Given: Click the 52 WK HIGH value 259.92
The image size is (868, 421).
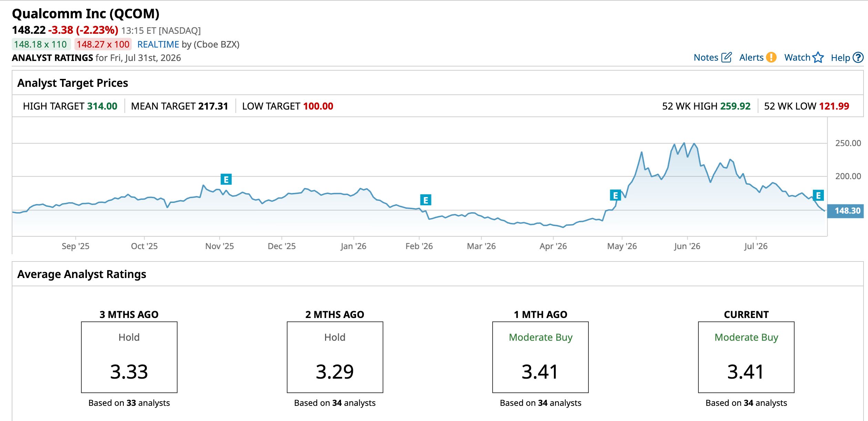Looking at the screenshot, I should 735,106.
